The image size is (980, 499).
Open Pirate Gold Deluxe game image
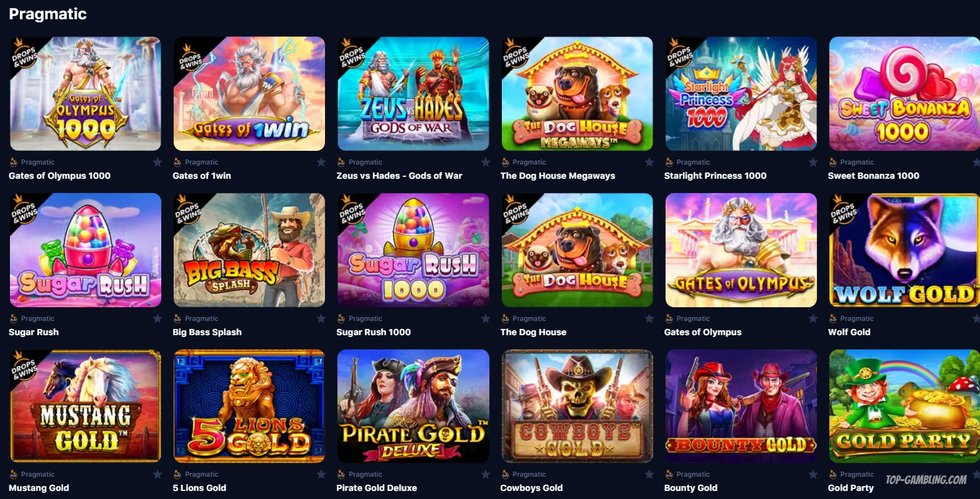coord(413,406)
